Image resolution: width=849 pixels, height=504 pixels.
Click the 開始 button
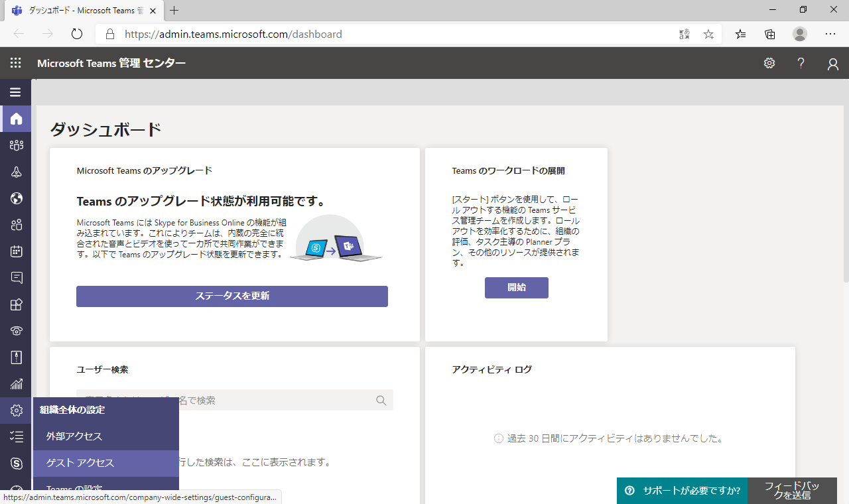[517, 288]
